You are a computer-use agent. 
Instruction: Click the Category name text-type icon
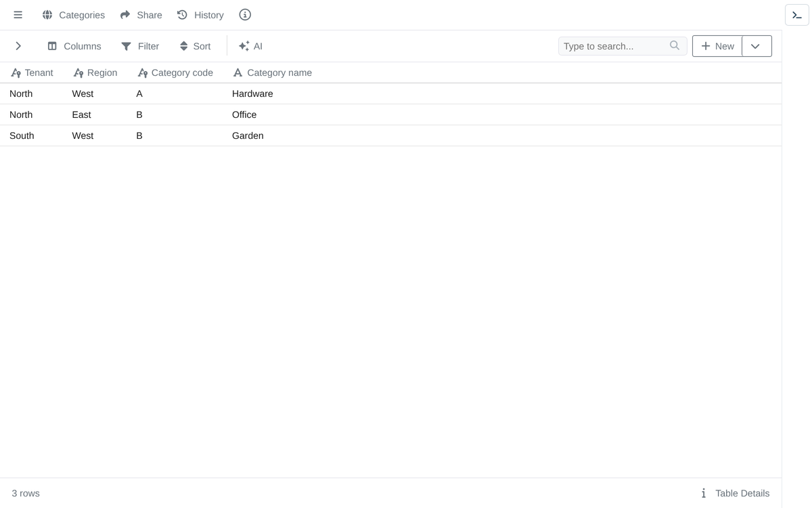[x=238, y=72]
